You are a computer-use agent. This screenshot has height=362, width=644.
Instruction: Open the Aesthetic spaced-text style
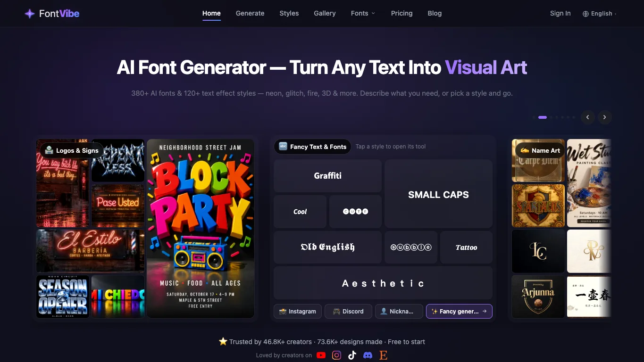383,283
